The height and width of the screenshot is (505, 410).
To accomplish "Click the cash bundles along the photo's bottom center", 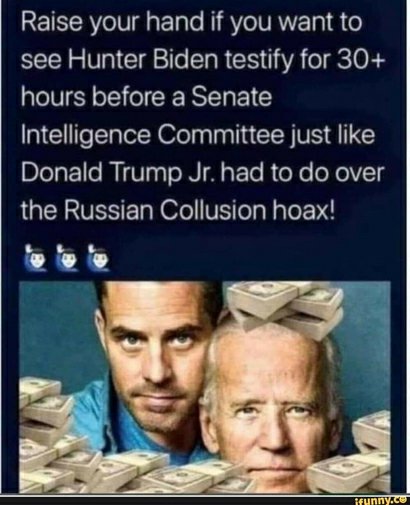I will (x=187, y=475).
